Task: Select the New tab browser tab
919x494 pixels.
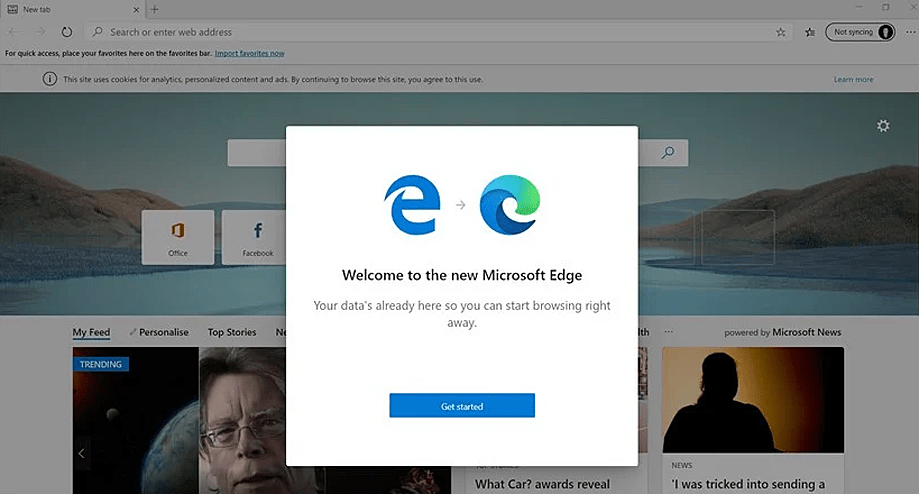Action: click(x=72, y=9)
